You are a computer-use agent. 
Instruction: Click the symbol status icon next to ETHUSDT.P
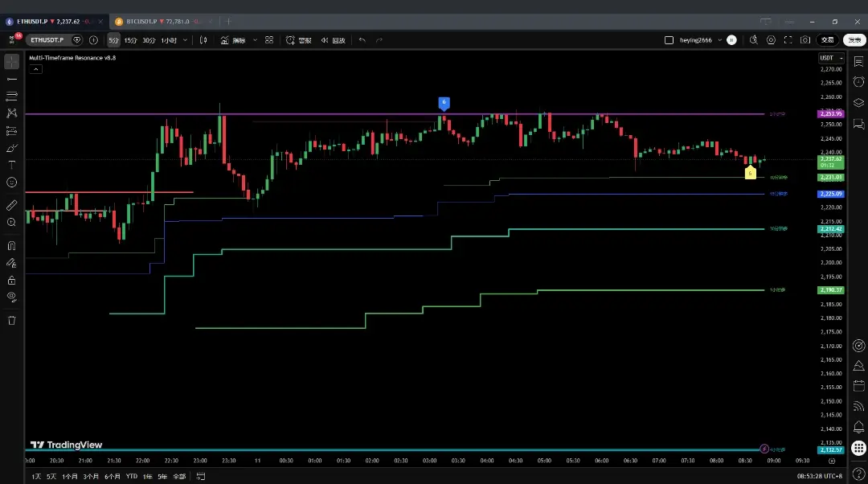click(x=77, y=40)
